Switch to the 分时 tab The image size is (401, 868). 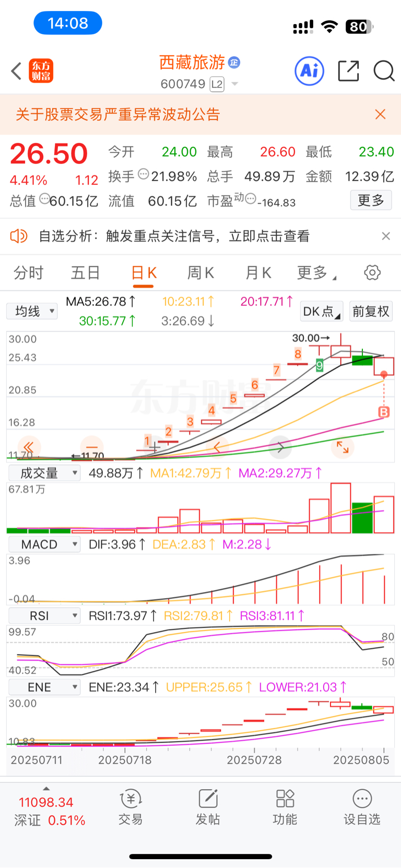[29, 272]
